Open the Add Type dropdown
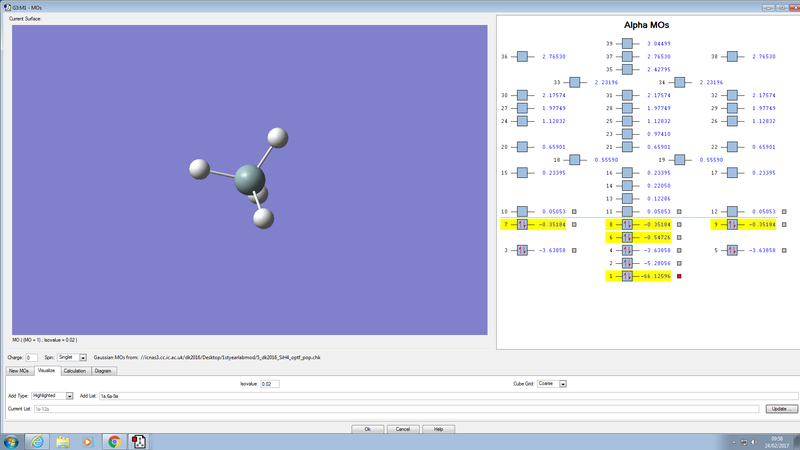This screenshot has width=800, height=450. pyautogui.click(x=69, y=396)
